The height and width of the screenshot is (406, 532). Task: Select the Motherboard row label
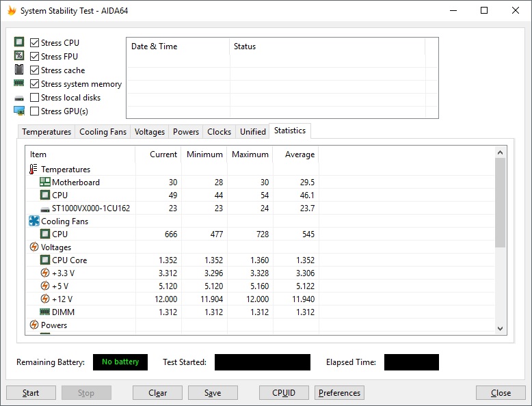click(76, 182)
